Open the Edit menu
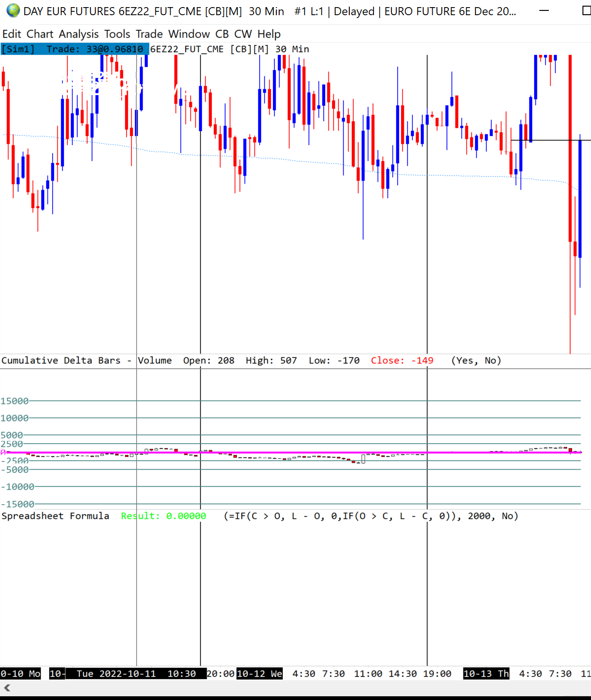 coord(12,34)
